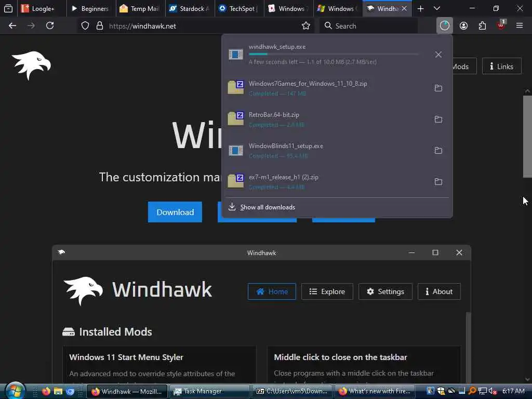The height and width of the screenshot is (399, 532).
Task: Close the active Windhawk tab
Action: [x=404, y=8]
